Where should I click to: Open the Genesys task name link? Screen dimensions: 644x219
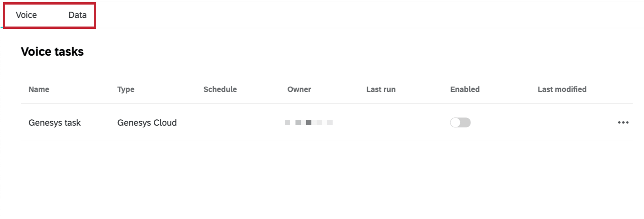[55, 123]
